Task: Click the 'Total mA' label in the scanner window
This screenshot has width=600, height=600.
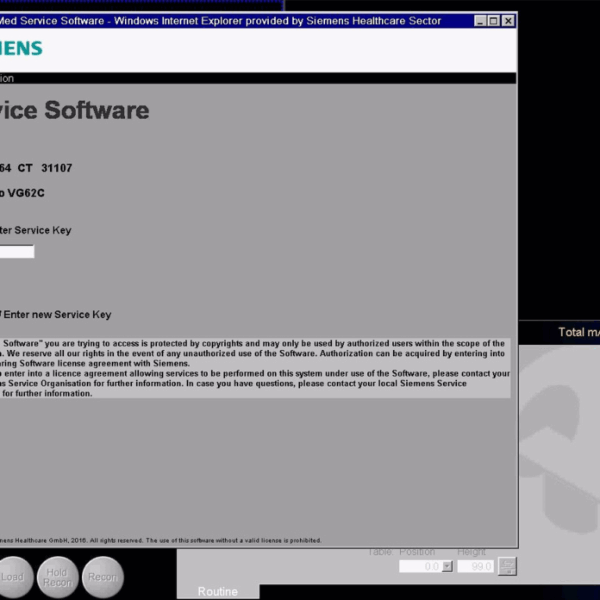Action: pyautogui.click(x=579, y=332)
